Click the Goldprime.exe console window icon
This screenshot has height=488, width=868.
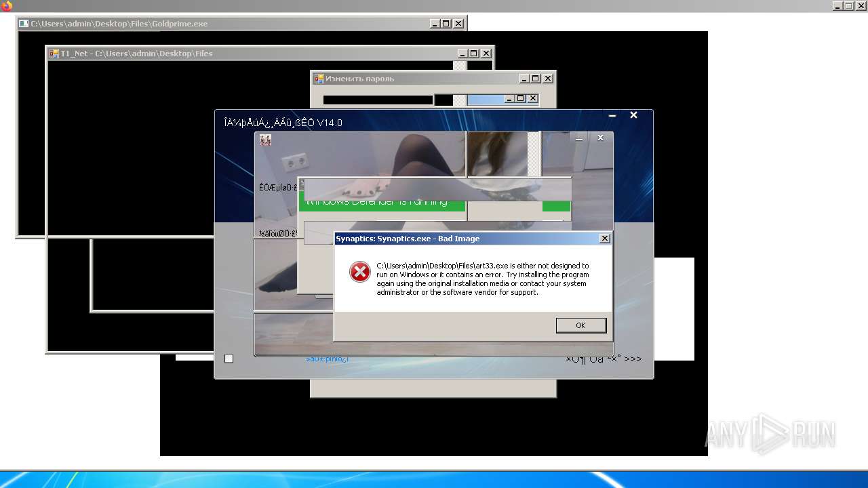coord(24,24)
